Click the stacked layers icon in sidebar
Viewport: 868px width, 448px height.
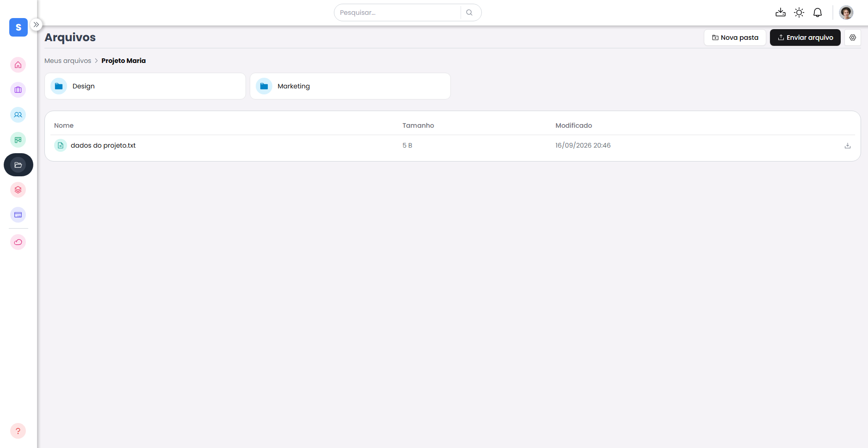(x=18, y=190)
